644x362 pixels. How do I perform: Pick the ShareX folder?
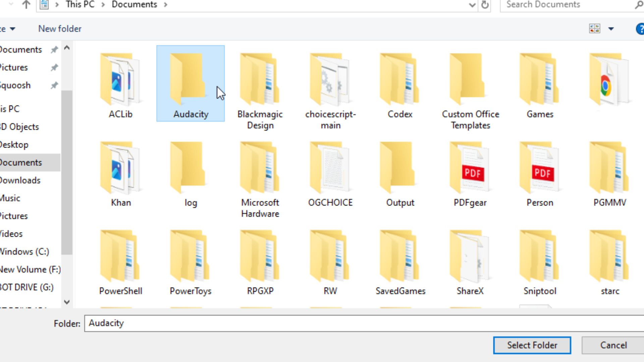470,263
